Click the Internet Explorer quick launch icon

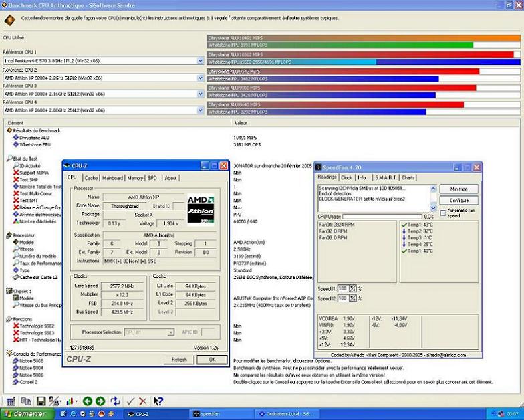pyautogui.click(x=74, y=414)
